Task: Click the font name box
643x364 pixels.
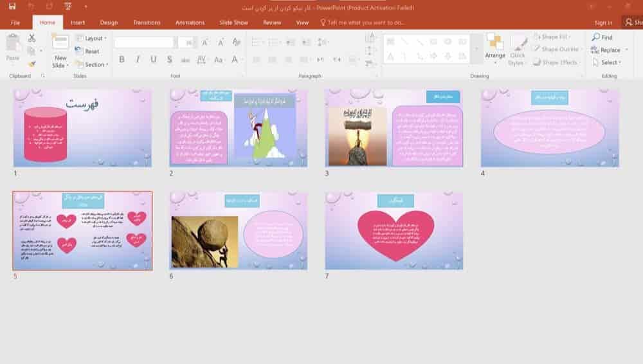Action: click(145, 42)
